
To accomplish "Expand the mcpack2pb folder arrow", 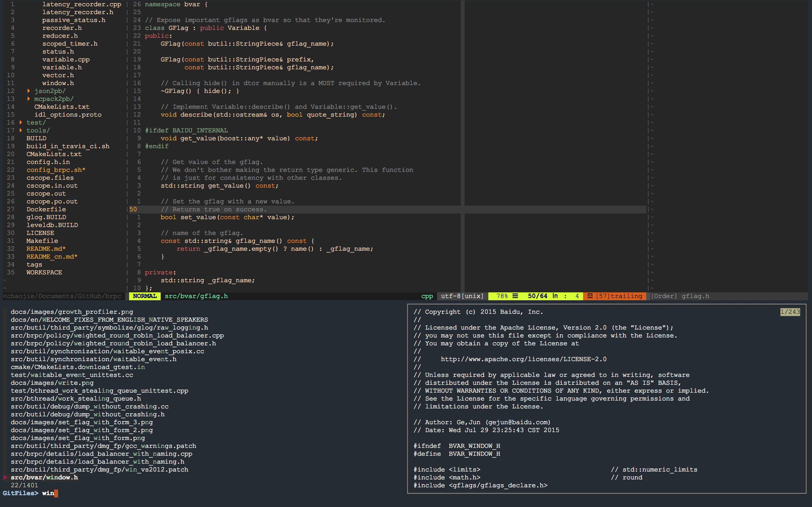I will coord(28,99).
